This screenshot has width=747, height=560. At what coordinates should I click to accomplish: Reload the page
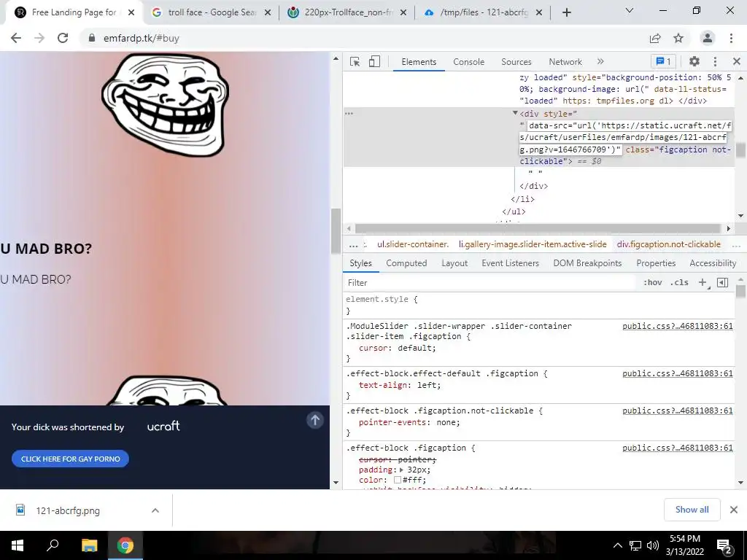(63, 38)
